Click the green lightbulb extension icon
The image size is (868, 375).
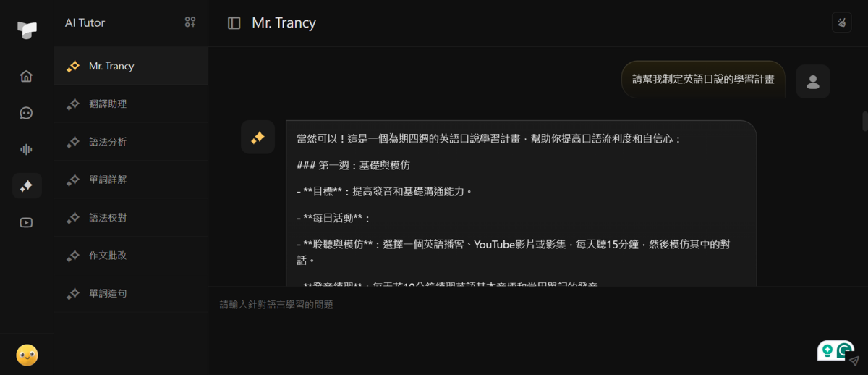pyautogui.click(x=826, y=350)
